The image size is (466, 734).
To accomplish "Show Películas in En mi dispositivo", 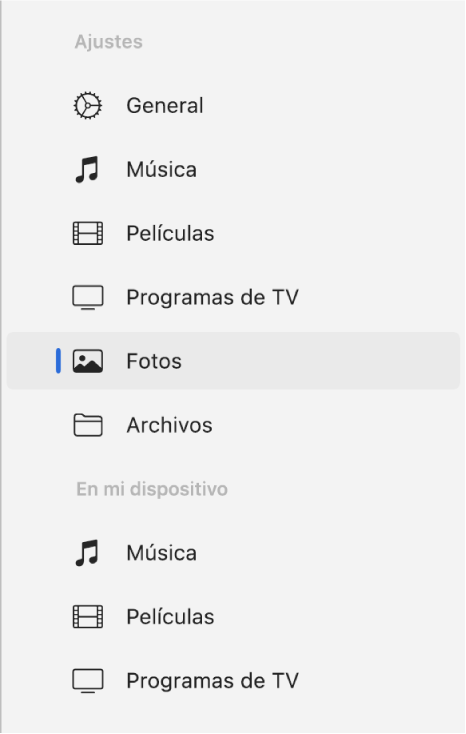I will 233,617.
